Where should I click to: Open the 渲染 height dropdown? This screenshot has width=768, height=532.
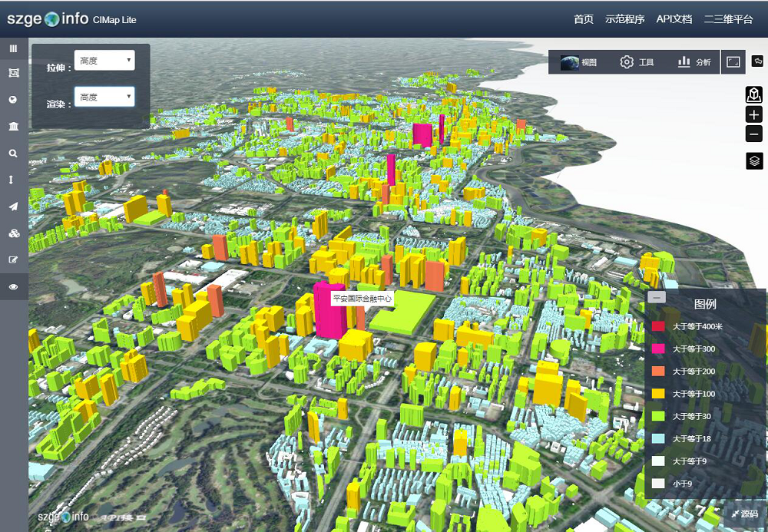[x=104, y=97]
